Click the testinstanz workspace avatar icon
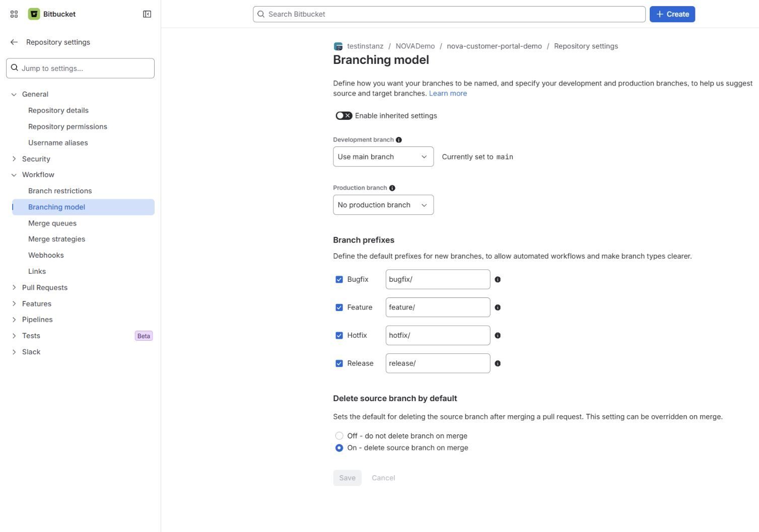The image size is (759, 532). pyautogui.click(x=338, y=46)
